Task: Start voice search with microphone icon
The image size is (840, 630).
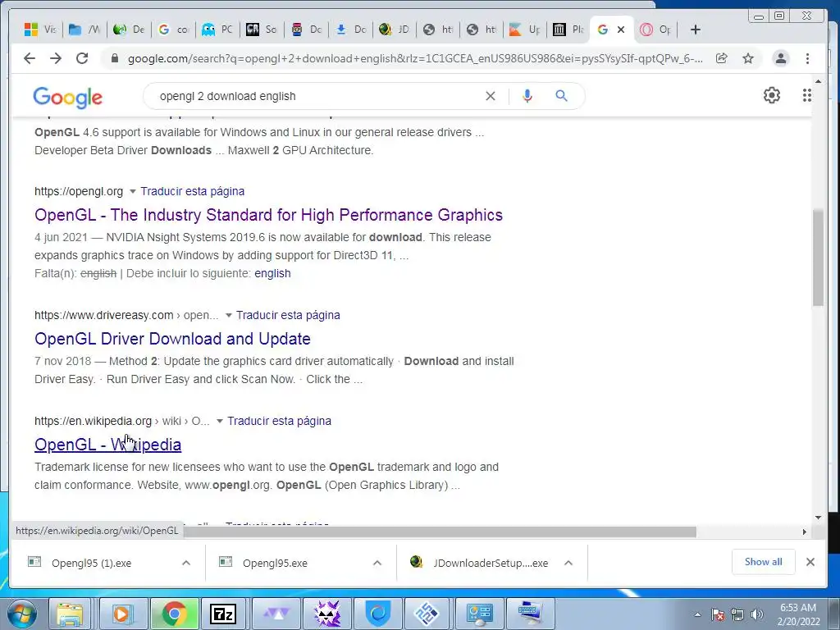Action: tap(527, 96)
